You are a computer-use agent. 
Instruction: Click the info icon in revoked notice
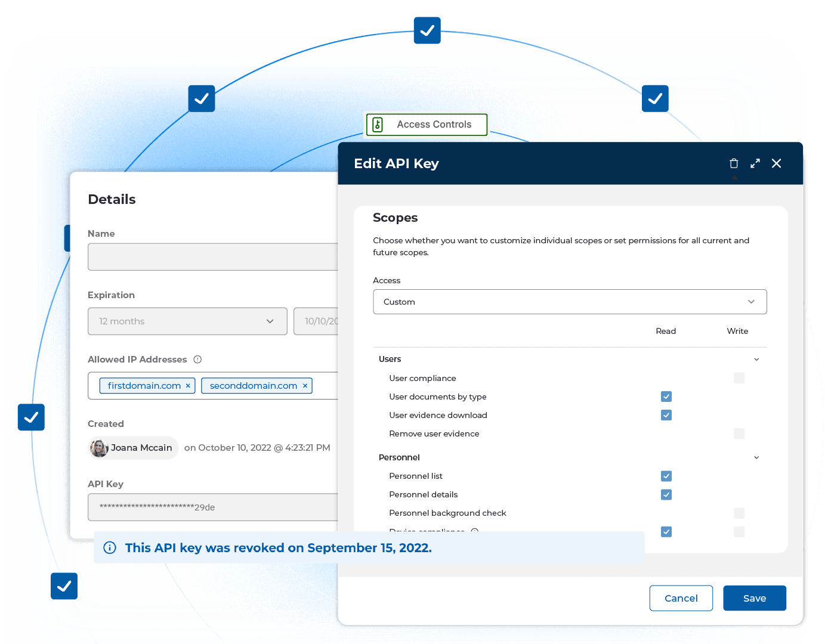tap(110, 548)
